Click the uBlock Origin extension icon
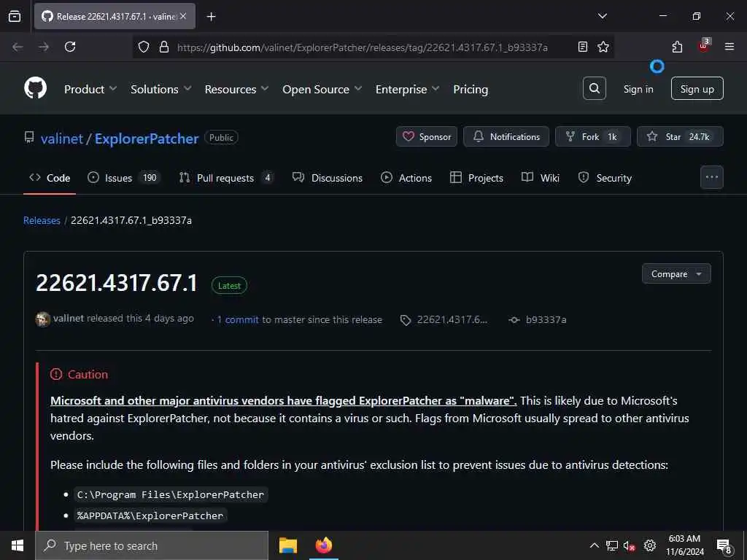This screenshot has width=747, height=560. (x=704, y=46)
